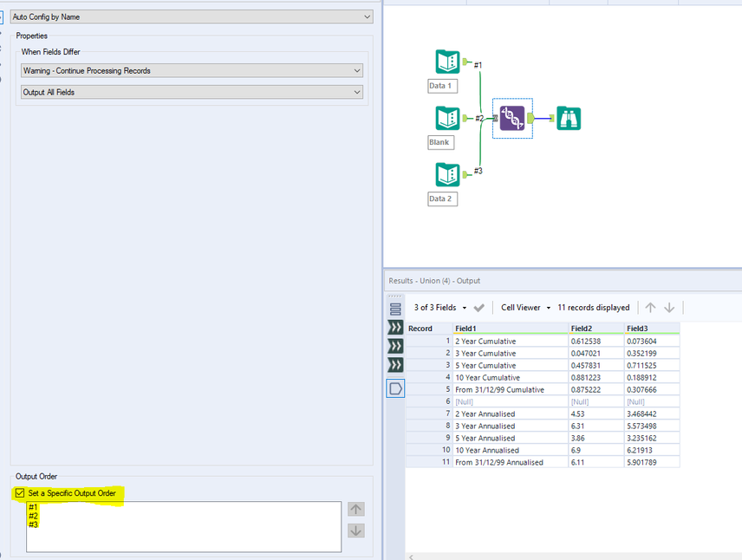Select the Blank Text Input tool
This screenshot has height=560, width=742.
447,118
